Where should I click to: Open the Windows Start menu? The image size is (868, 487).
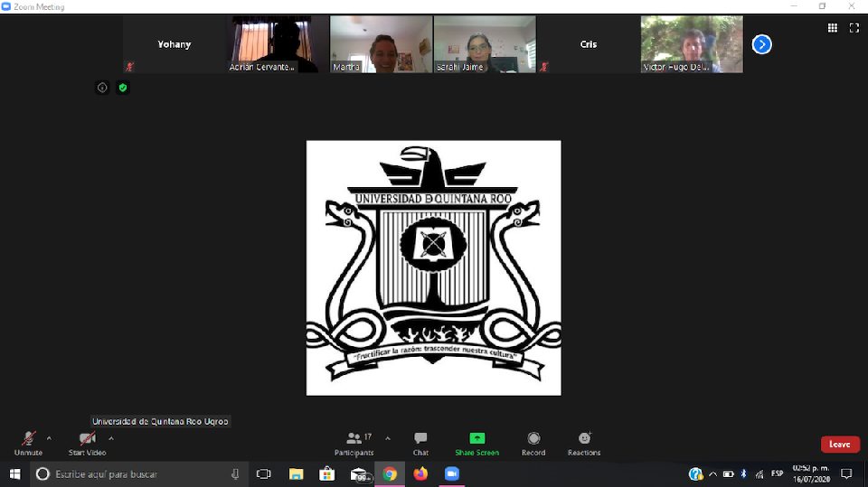pos(15,474)
